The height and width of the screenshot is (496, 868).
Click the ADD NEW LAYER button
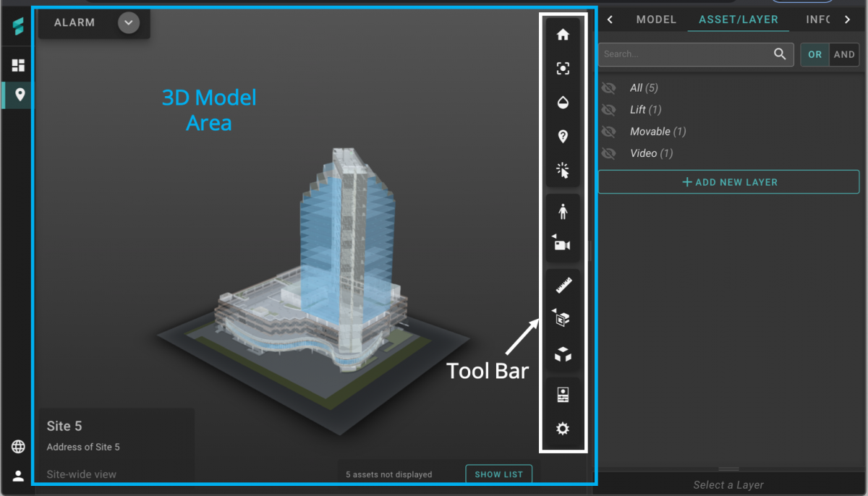click(x=728, y=181)
